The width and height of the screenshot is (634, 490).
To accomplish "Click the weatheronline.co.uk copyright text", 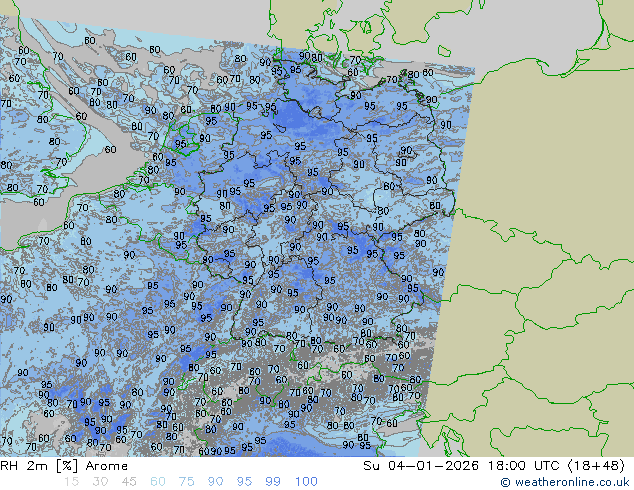I will pos(565,482).
